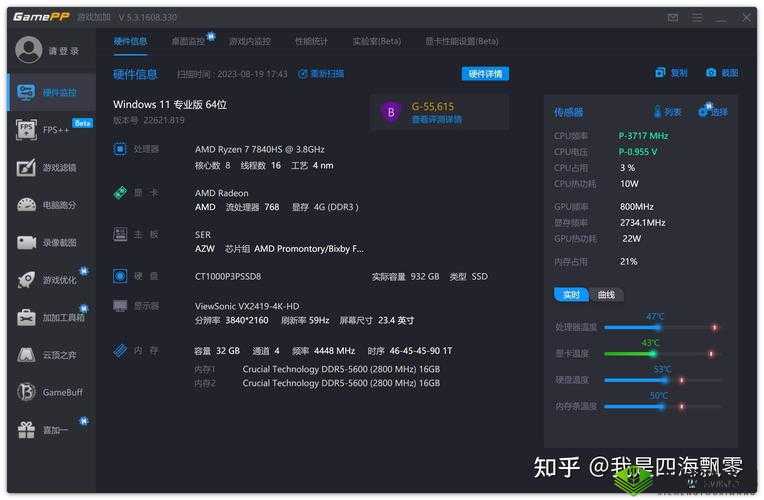Click the 2734.1MHz memory frequency value

tap(643, 223)
